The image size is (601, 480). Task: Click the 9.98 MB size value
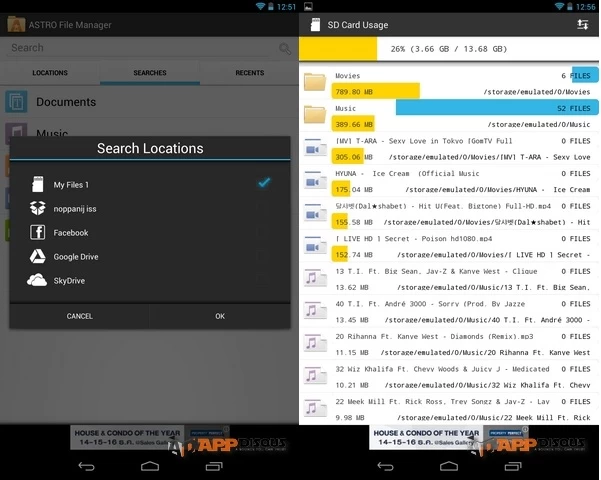point(350,418)
